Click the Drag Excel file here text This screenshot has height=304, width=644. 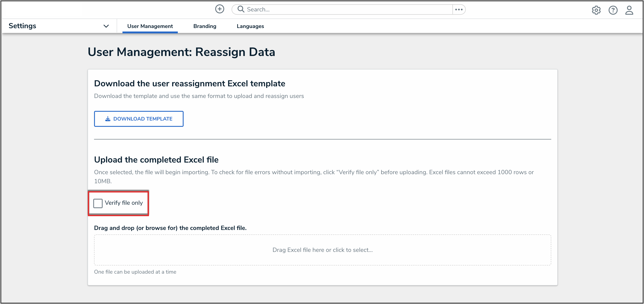[322, 250]
